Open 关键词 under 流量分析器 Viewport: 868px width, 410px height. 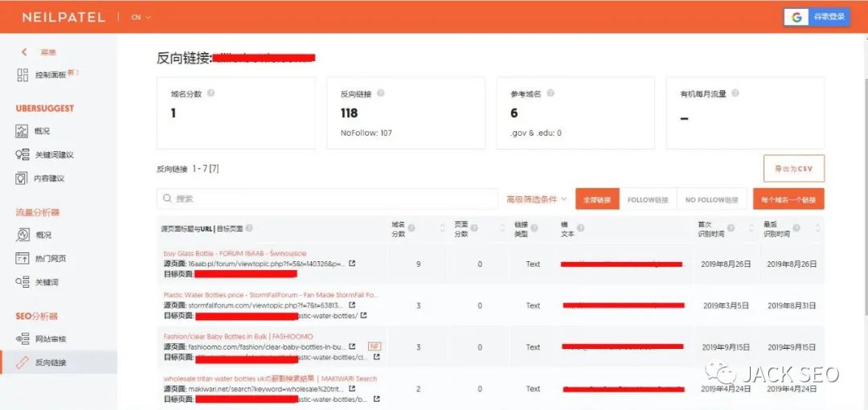(x=37, y=282)
